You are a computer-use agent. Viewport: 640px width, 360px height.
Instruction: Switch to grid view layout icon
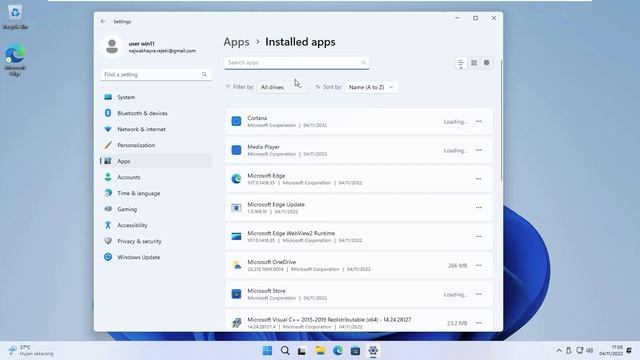474,63
